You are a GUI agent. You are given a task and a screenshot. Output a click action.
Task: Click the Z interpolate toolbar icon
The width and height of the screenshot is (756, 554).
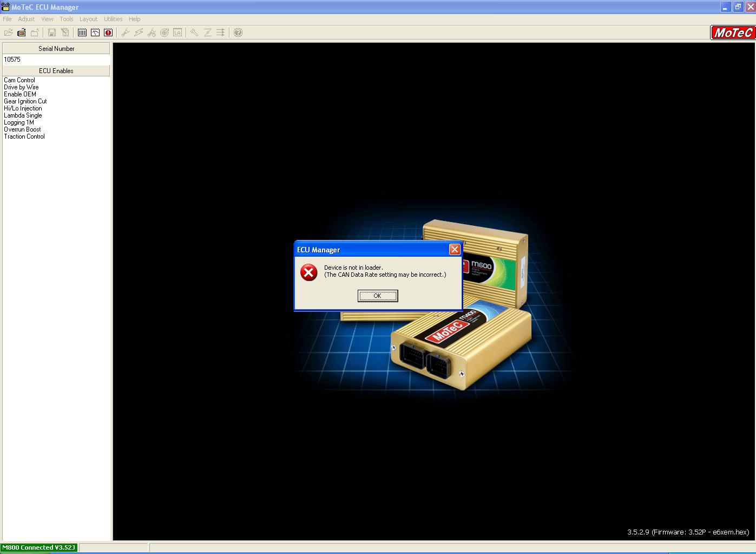(x=207, y=32)
